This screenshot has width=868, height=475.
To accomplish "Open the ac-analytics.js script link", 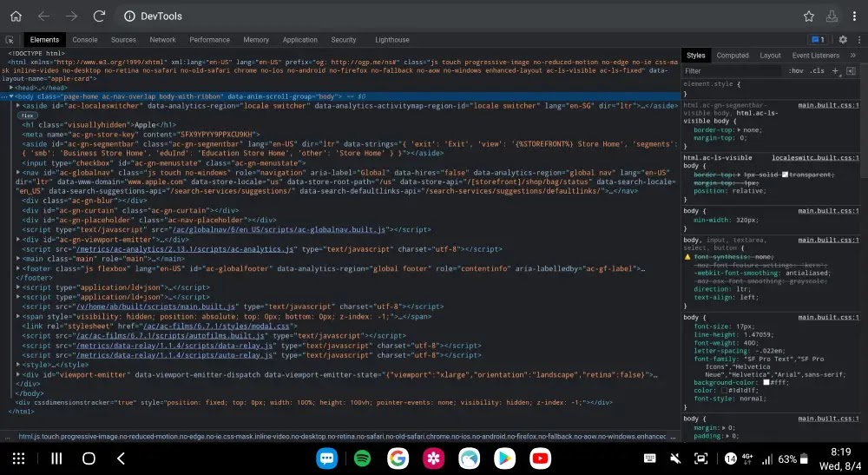I will point(185,249).
